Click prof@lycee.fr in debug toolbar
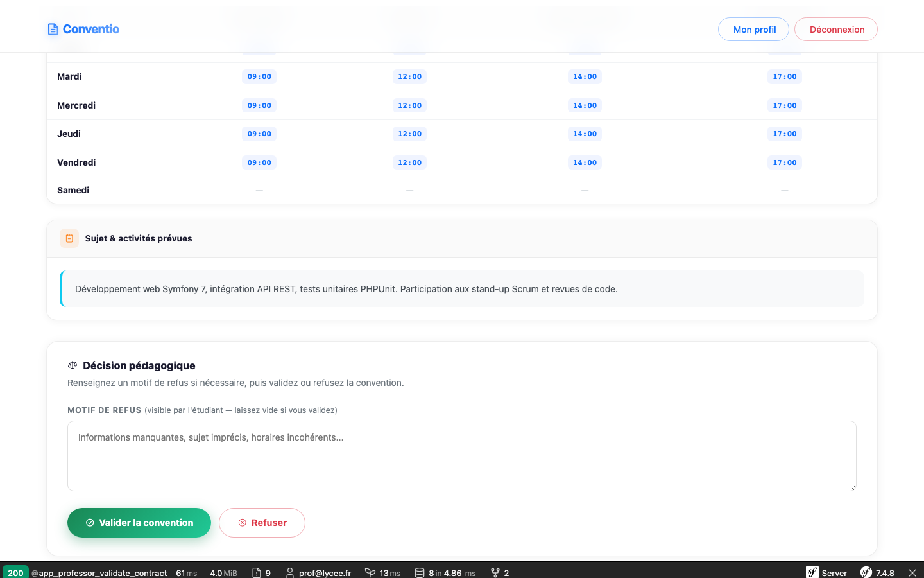 coord(325,573)
